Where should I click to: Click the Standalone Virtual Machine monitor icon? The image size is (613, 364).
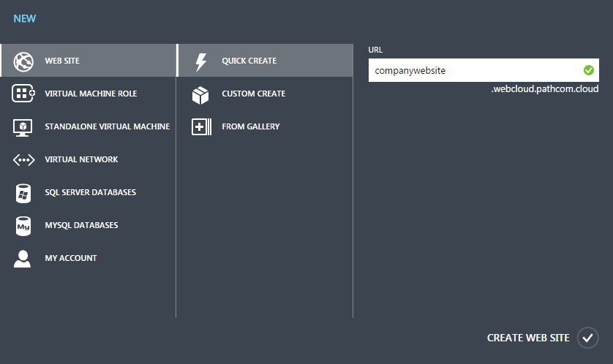23,127
